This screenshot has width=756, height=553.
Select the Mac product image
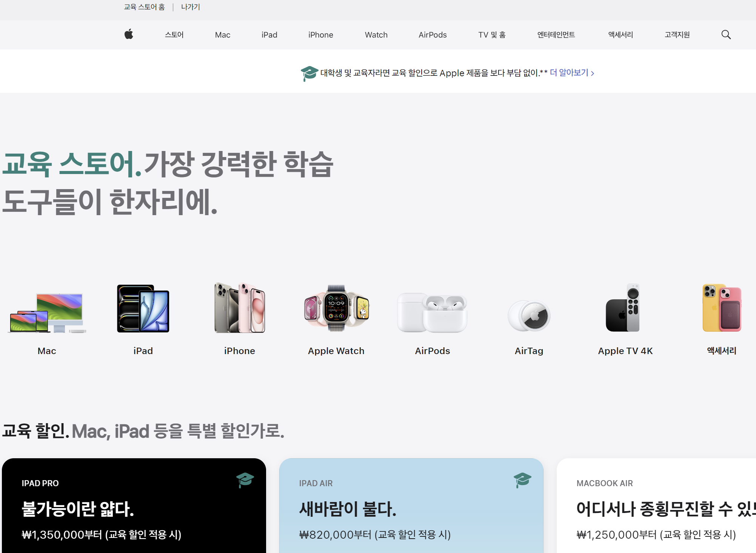(47, 312)
